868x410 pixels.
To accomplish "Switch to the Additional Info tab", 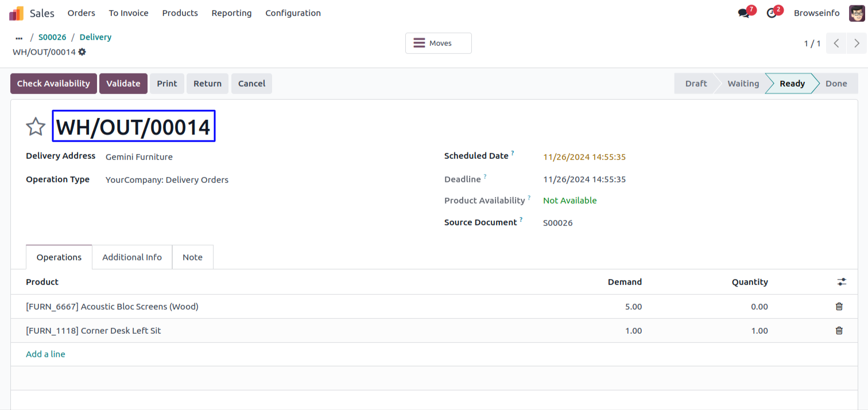I will (x=132, y=257).
